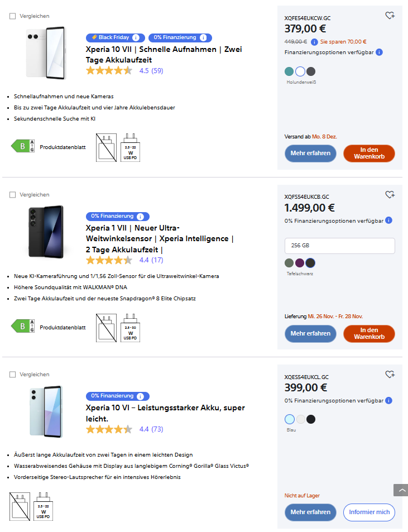Screen dimensions: 408x532
Task: Open the Black Friday badge info icon
Action: (136, 37)
